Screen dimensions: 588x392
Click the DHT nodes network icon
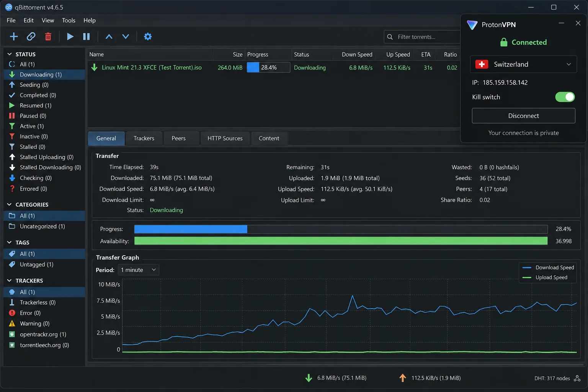(577, 378)
